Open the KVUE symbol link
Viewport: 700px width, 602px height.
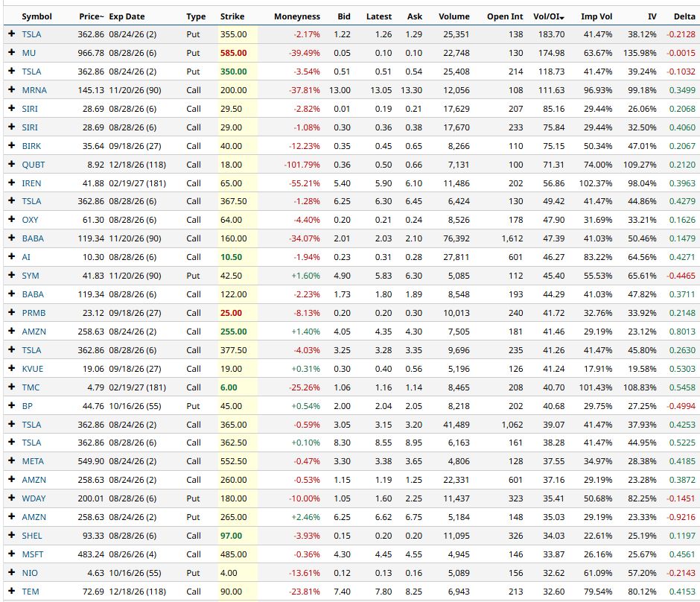[x=33, y=369]
